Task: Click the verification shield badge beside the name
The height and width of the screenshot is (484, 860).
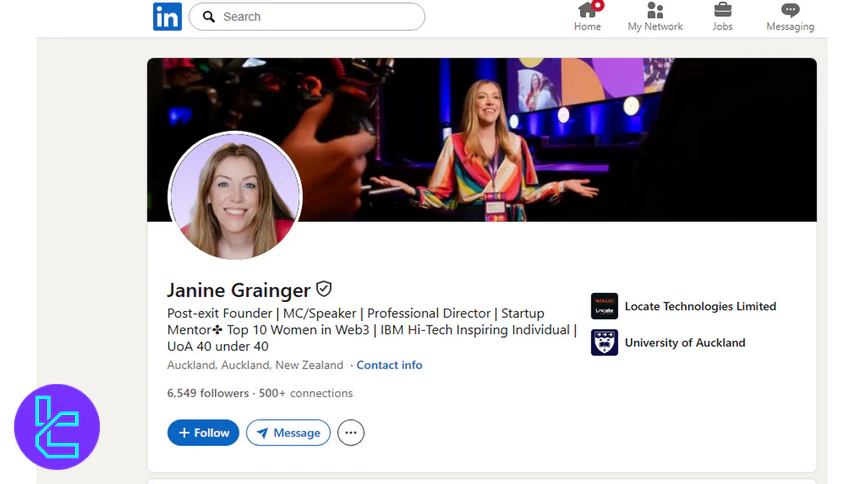Action: pos(324,289)
